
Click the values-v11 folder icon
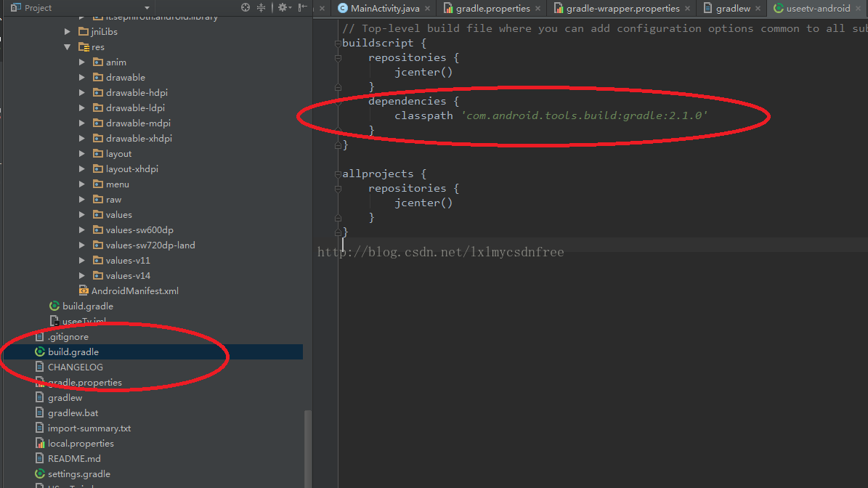click(98, 259)
